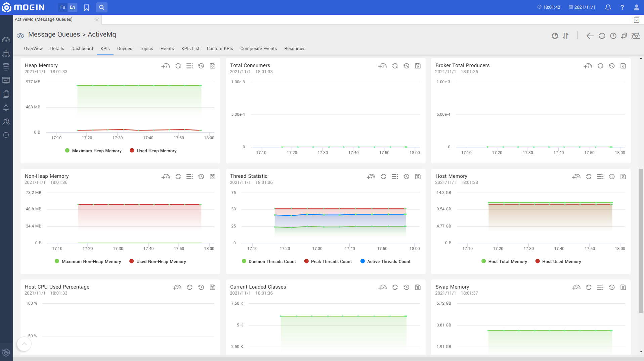Open the KPIs List tab
Screen dimensions: 644x361
(x=190, y=49)
